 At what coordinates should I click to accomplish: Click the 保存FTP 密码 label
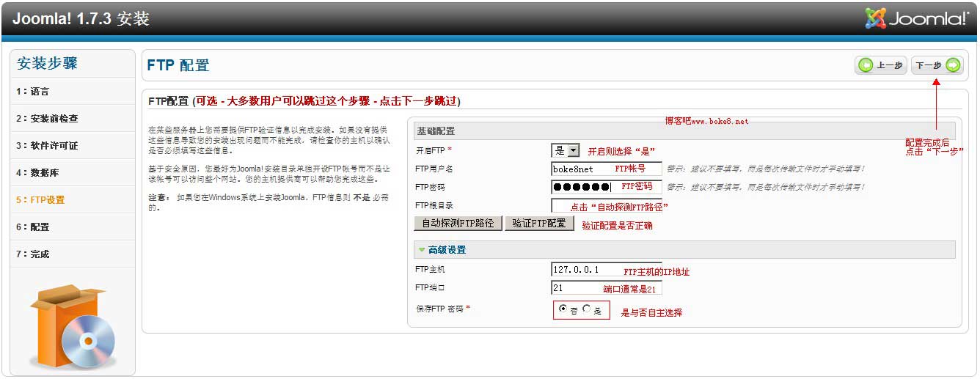(x=442, y=309)
